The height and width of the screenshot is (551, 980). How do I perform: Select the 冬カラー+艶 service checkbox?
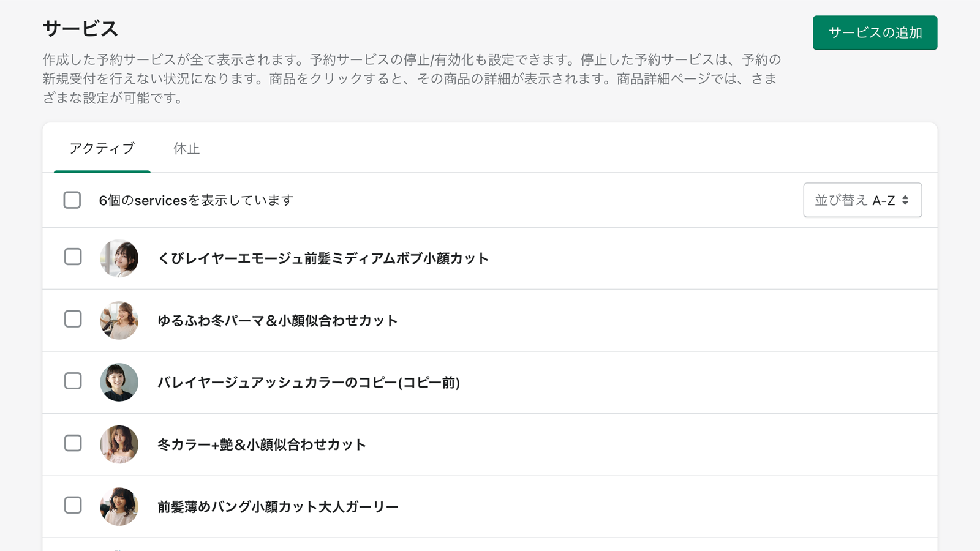[x=73, y=443]
